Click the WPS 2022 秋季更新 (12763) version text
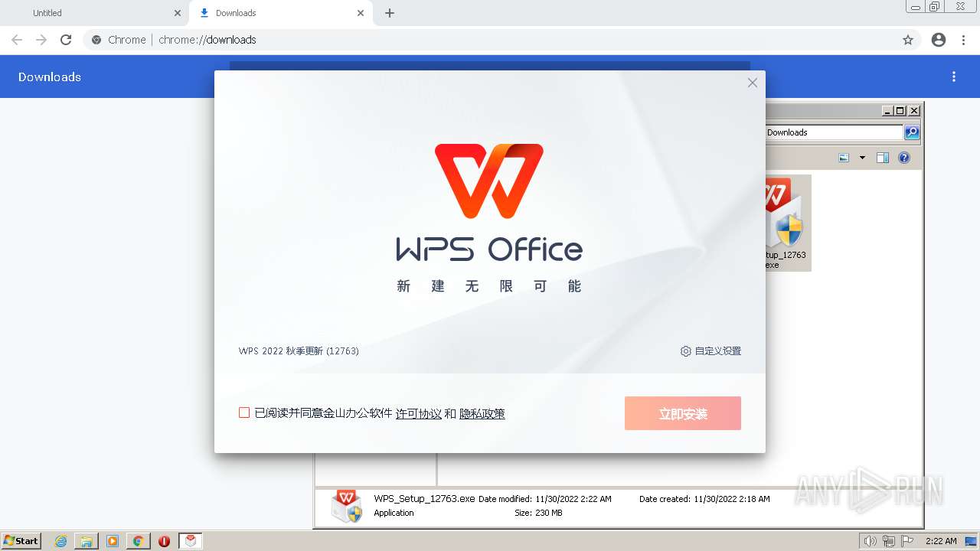The height and width of the screenshot is (551, 980). click(299, 351)
